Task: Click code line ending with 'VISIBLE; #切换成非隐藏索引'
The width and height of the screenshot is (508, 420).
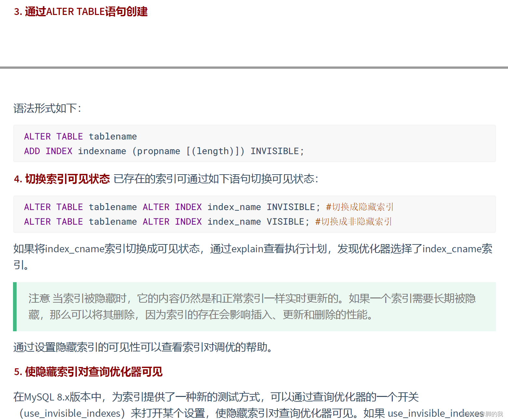Action: (208, 221)
